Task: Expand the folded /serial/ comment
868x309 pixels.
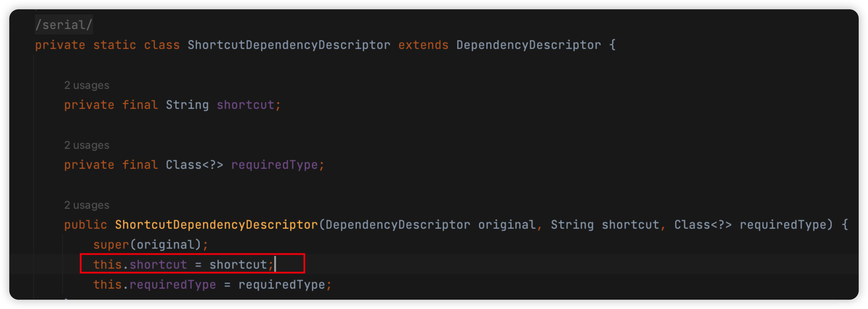Action: point(64,25)
